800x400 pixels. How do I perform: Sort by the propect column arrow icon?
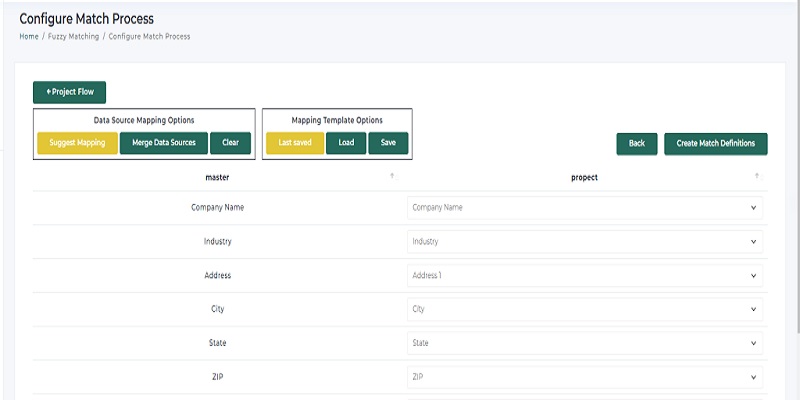[x=757, y=176]
